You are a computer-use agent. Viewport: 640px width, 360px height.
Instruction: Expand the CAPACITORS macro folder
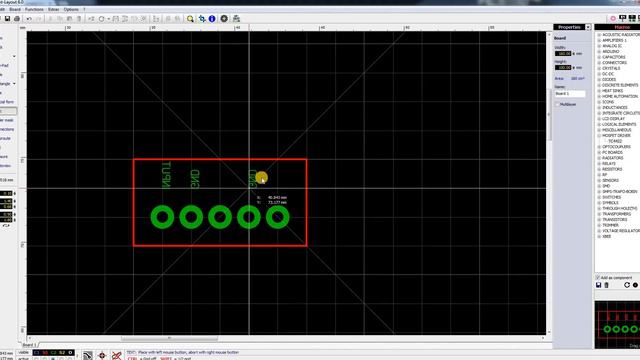(599, 57)
